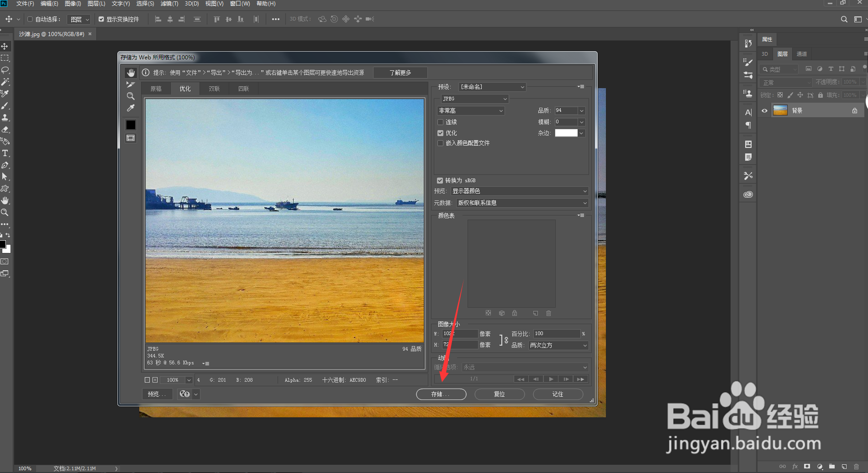868x473 pixels.
Task: Switch to the 原稿 tab
Action: point(156,89)
